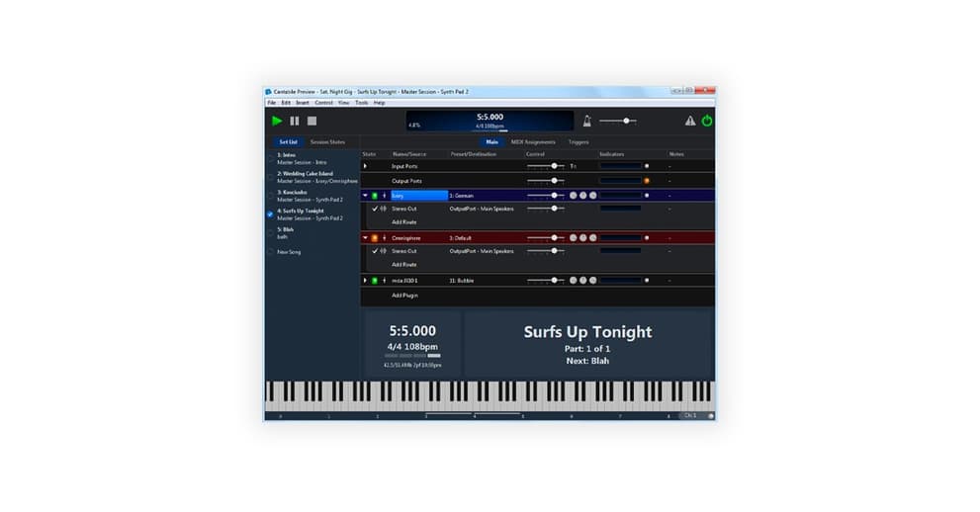Expand the Input Ports row
980x512 pixels.
366,166
